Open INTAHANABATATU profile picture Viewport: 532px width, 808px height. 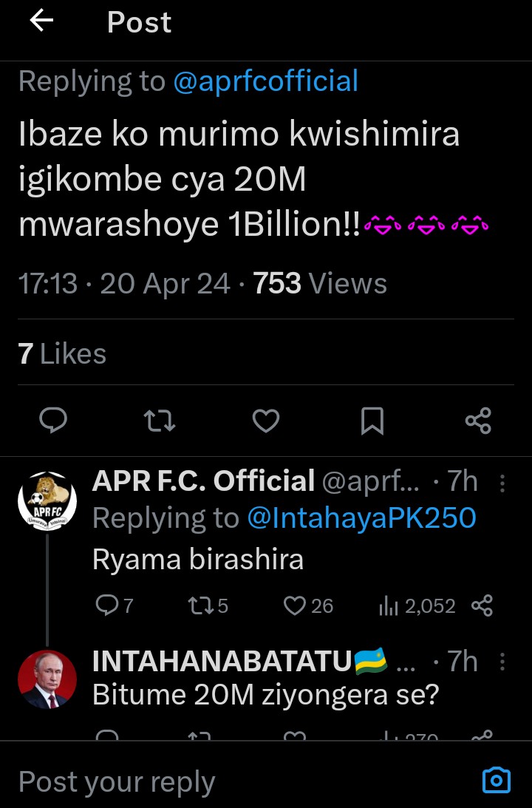coord(47,679)
